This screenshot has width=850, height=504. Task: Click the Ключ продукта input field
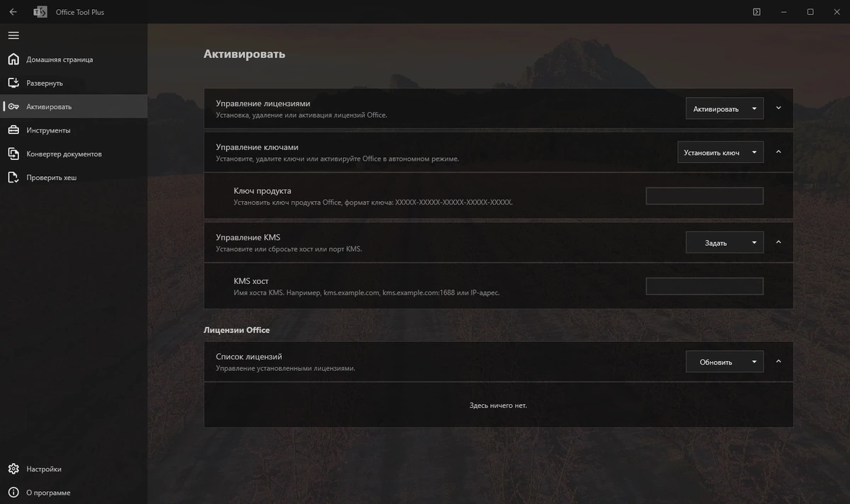pos(705,196)
